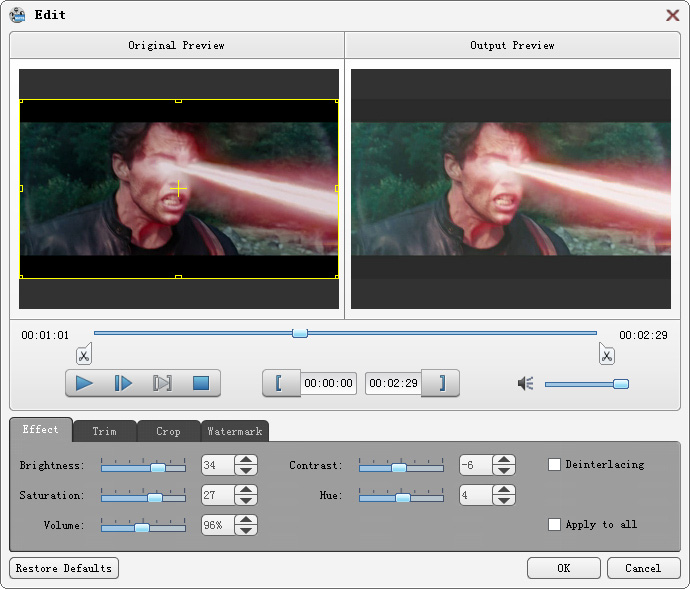The width and height of the screenshot is (690, 589).
Task: Decrease Brightness with down arrow
Action: [246, 470]
